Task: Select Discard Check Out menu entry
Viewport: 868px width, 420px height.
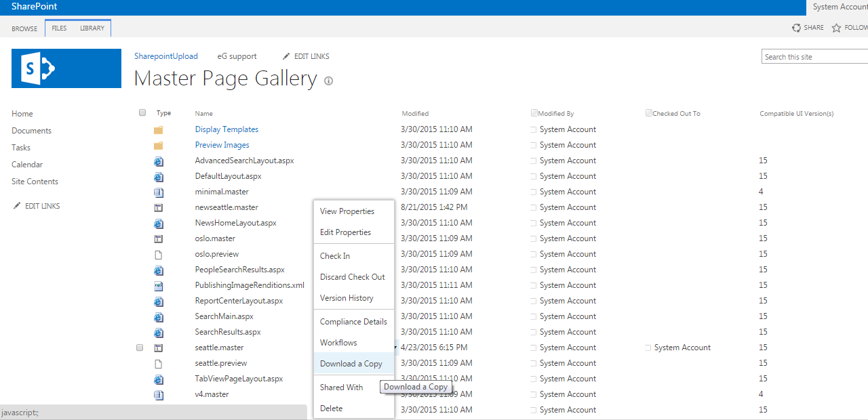Action: [x=354, y=277]
